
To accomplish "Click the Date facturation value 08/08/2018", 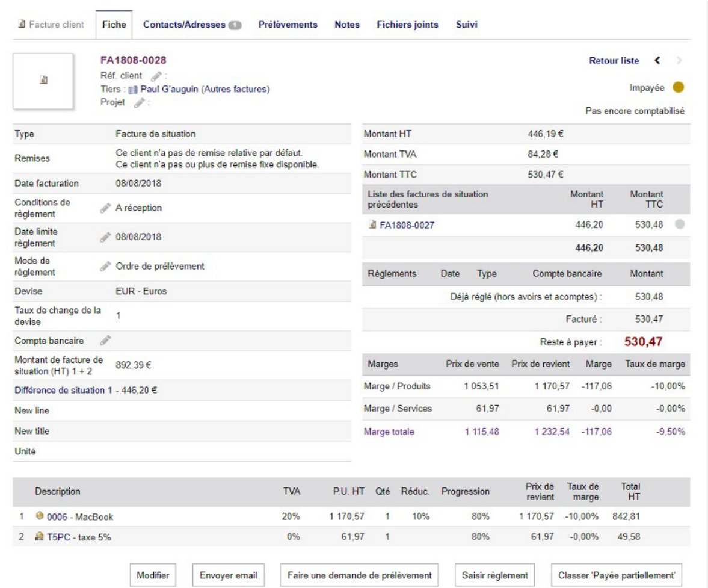I will (138, 184).
